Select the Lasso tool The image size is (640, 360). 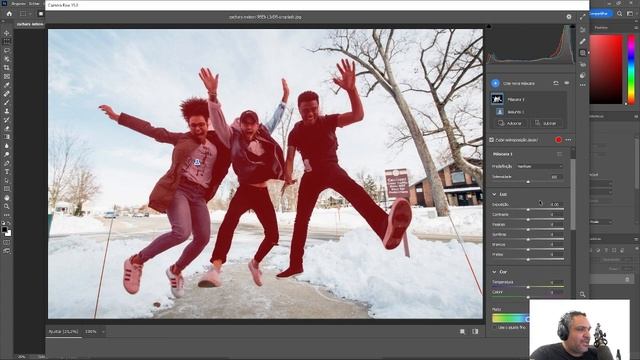click(7, 50)
